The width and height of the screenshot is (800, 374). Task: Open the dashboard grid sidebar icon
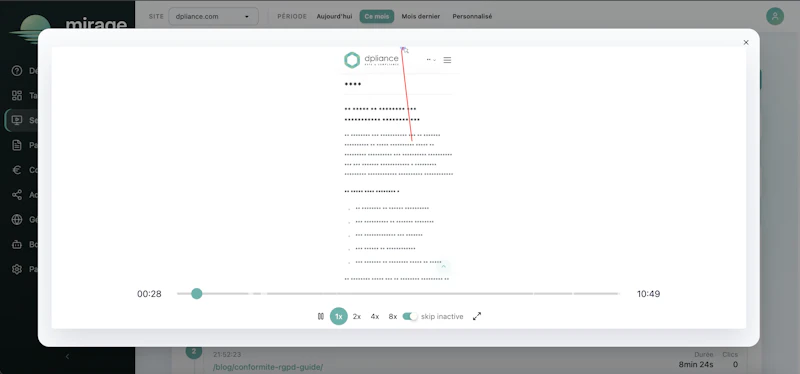[x=17, y=95]
